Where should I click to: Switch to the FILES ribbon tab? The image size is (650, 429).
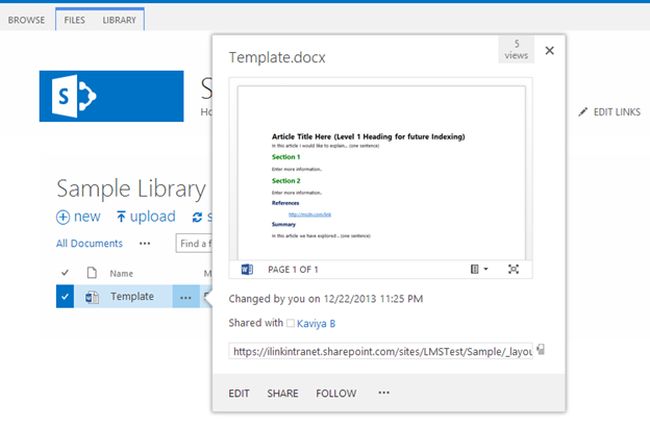[73, 19]
